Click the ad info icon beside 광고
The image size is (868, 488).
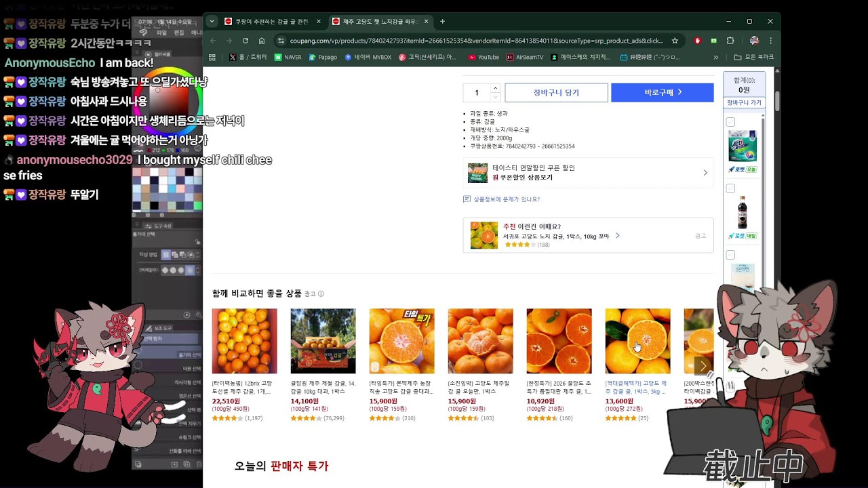321,294
